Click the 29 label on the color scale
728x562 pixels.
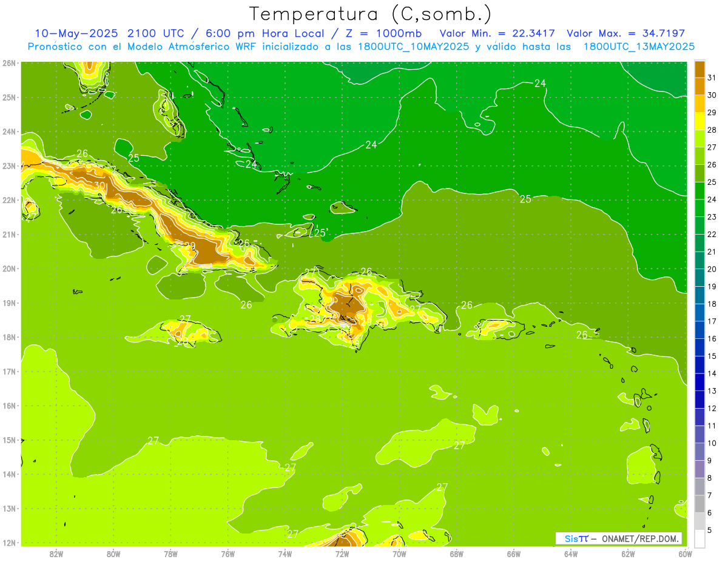pos(712,112)
